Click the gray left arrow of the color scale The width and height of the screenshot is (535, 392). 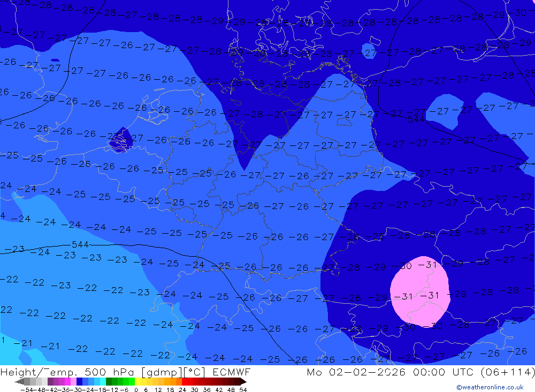click(x=19, y=381)
